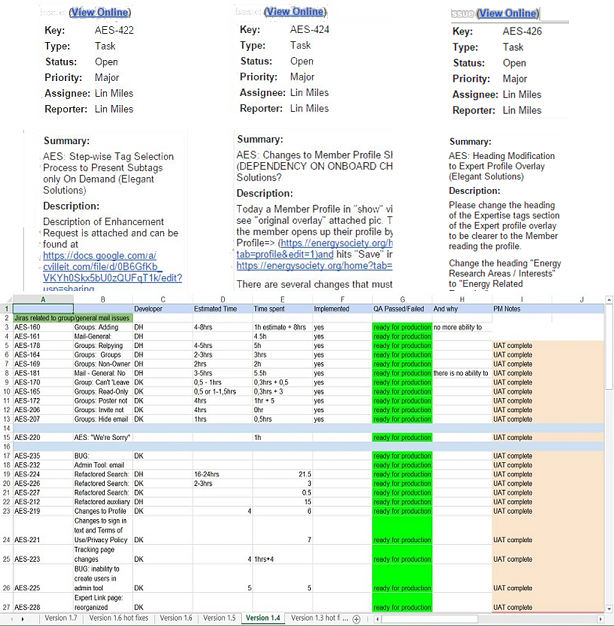Image resolution: width=614 pixels, height=626 pixels.
Task: Add a new sheet with the plus icon
Action: tap(356, 619)
